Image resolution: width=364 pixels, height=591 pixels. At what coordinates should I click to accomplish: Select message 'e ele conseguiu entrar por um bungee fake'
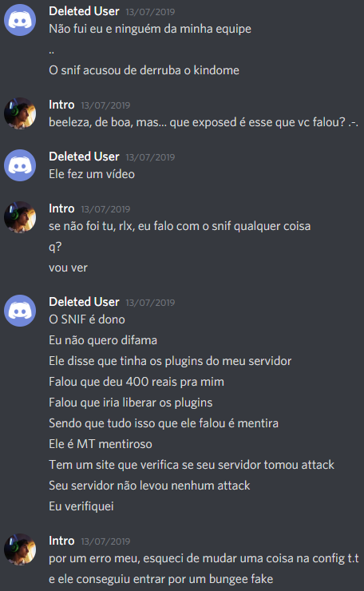point(161,579)
